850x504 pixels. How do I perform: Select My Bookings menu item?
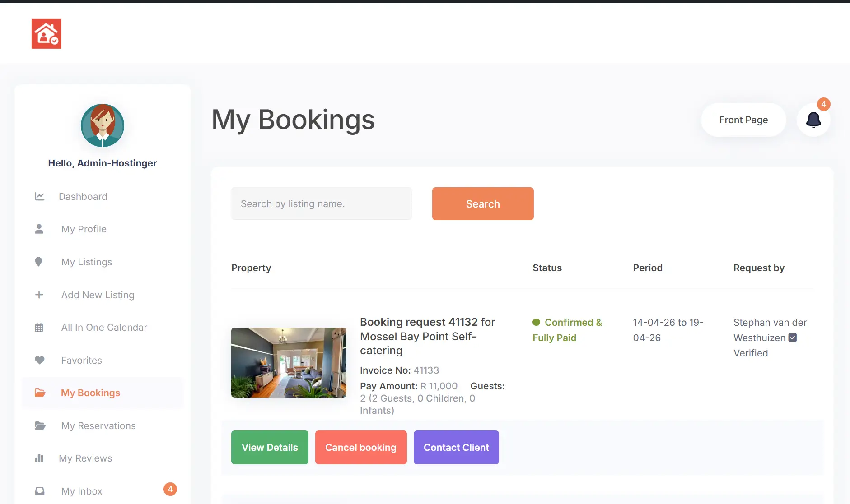(90, 393)
